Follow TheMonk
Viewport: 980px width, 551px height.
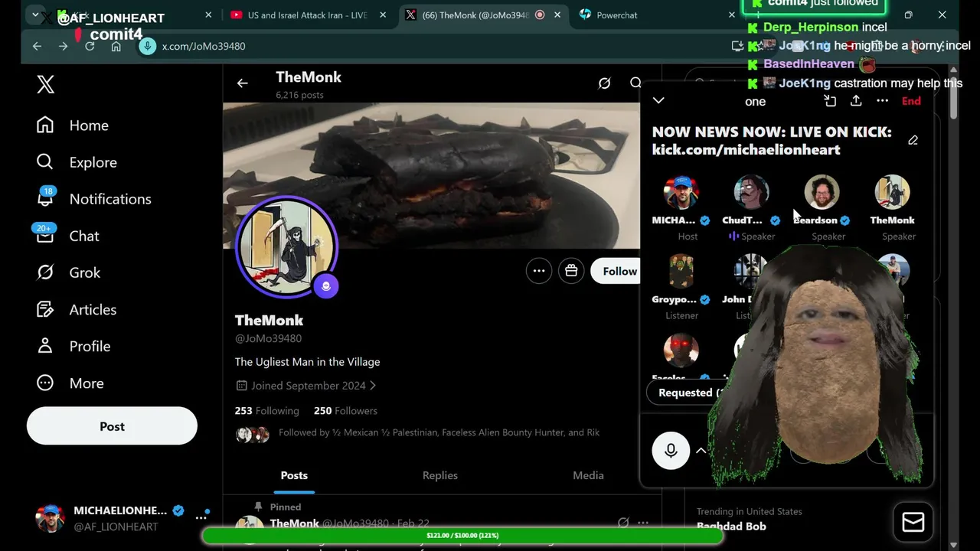tap(617, 271)
